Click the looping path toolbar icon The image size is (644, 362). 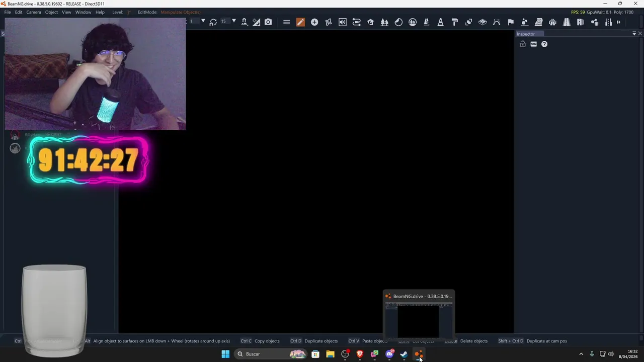pyautogui.click(x=357, y=22)
